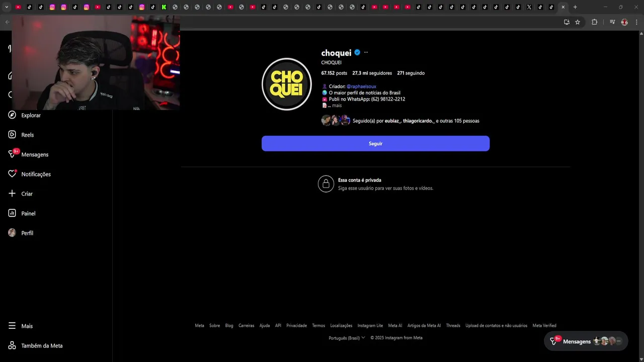Open the Mais hamburger menu icon
This screenshot has height=362, width=644.
pos(12,326)
